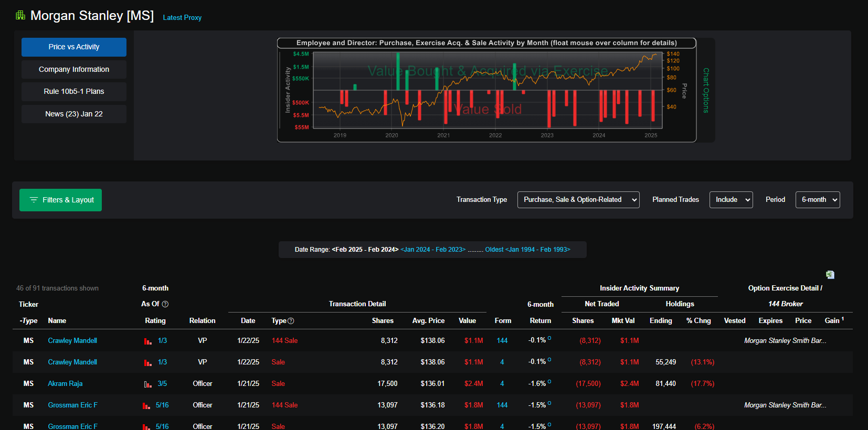This screenshot has width=868, height=430.
Task: Open Form 144 link for Crawley Mandell
Action: 502,341
